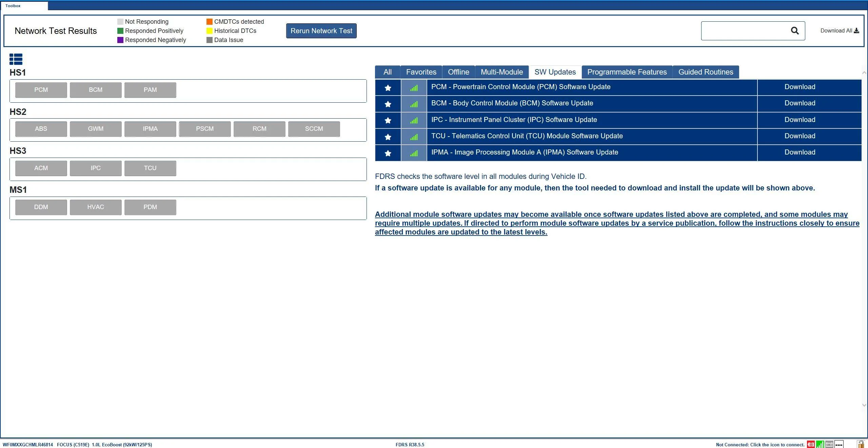The width and height of the screenshot is (868, 448).
Task: Click the green network signal status icon
Action: click(x=820, y=444)
